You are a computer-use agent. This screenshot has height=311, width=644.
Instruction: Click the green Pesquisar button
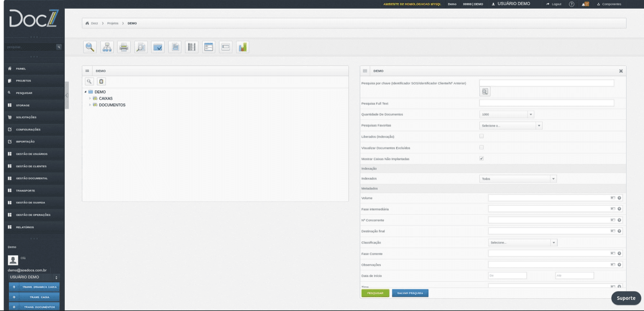pyautogui.click(x=375, y=293)
